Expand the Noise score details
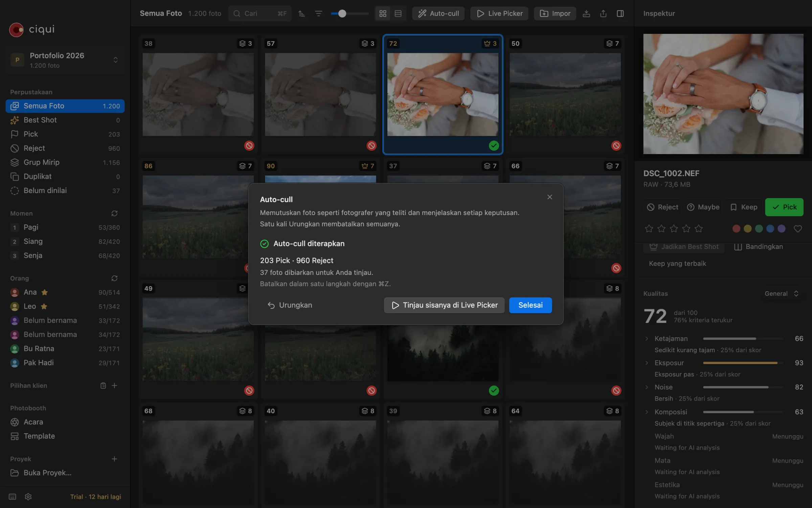 [647, 387]
